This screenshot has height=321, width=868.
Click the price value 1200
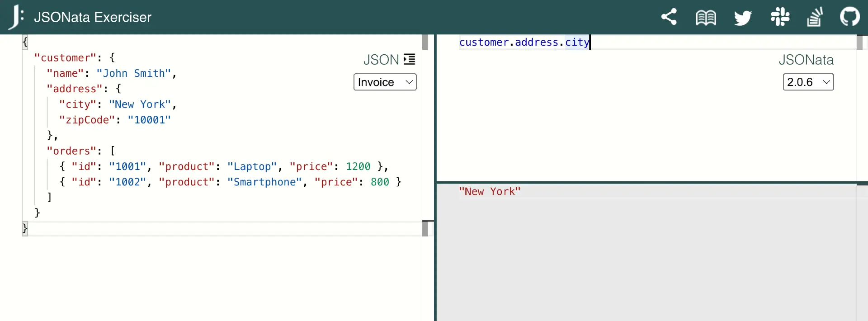coord(358,166)
